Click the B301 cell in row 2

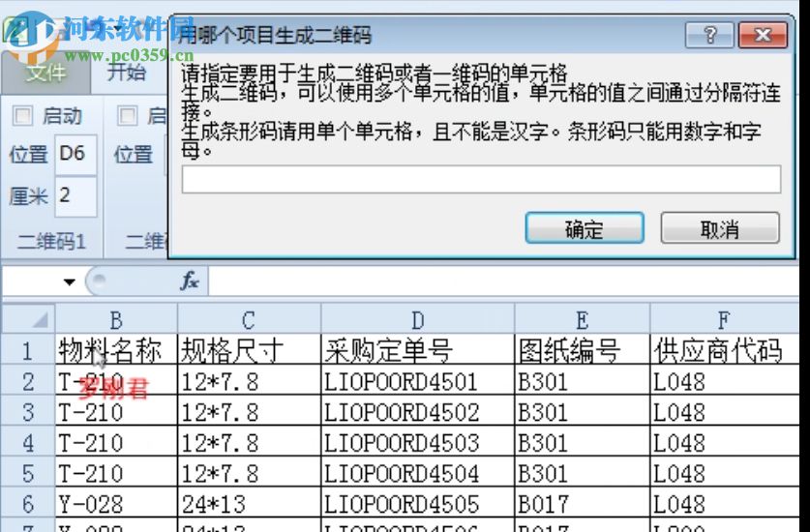583,381
